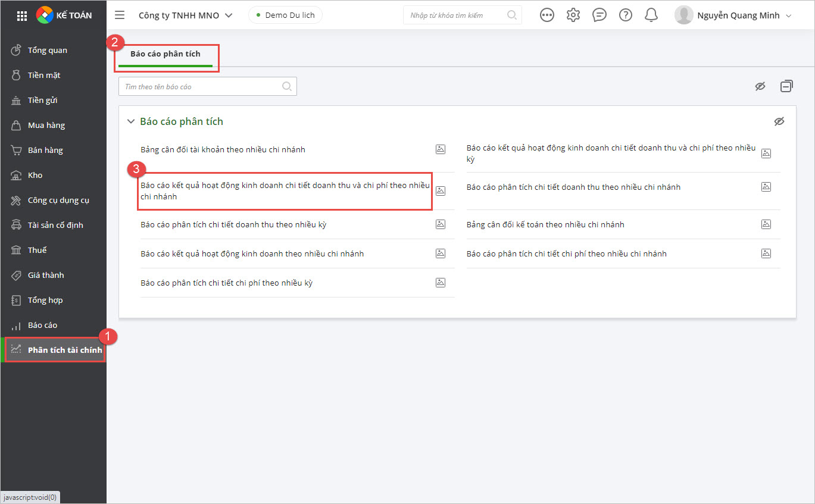Open the notifications bell

651,15
